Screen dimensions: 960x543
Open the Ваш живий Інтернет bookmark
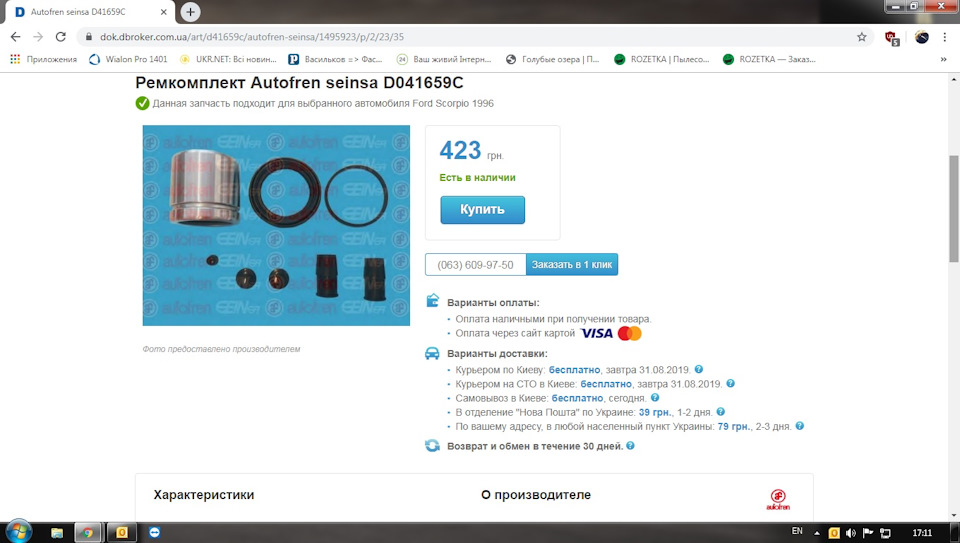pyautogui.click(x=444, y=59)
